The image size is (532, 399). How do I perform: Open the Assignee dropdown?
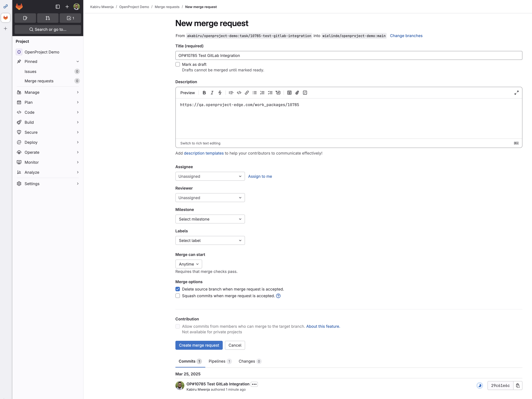[x=210, y=176]
